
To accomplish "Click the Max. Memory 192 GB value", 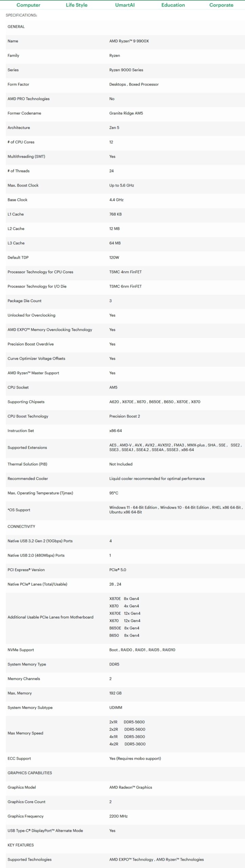I will tap(115, 693).
